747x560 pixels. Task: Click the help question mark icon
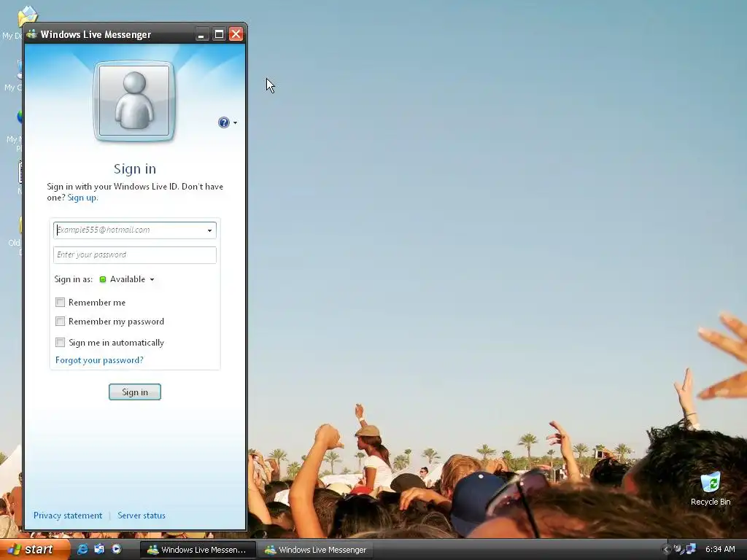[x=223, y=122]
